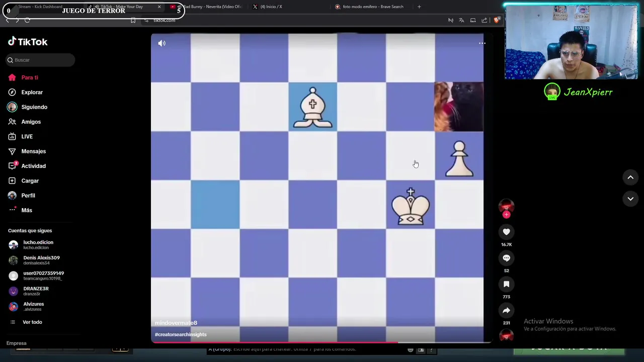Toggle the video mute speaker icon
This screenshot has width=644, height=362.
[162, 43]
